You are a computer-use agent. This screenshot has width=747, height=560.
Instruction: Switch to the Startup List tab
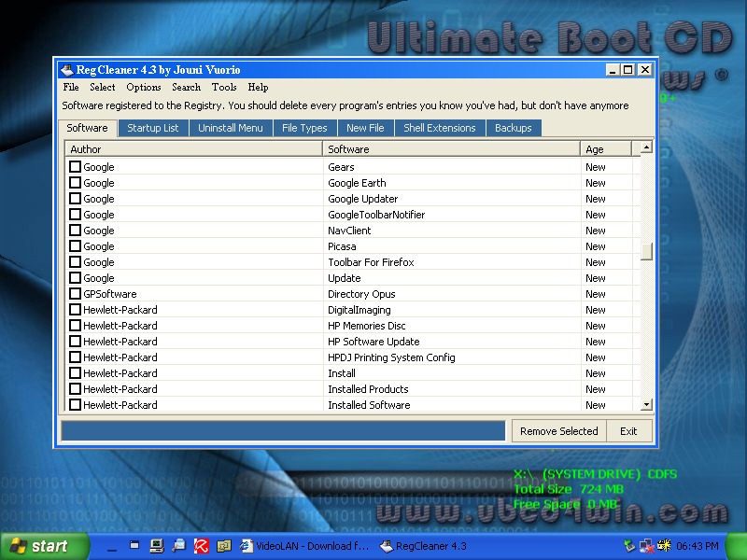pyautogui.click(x=153, y=128)
